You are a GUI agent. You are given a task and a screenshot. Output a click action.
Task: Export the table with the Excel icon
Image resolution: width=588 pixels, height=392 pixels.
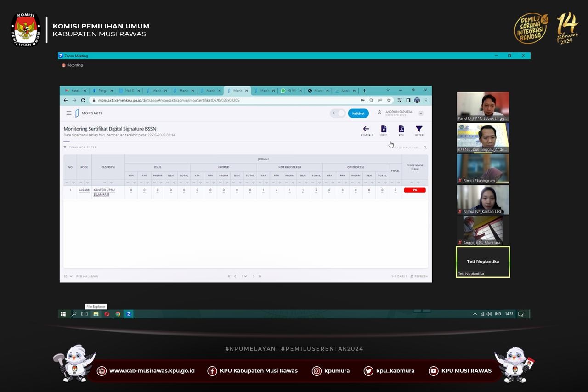click(384, 129)
